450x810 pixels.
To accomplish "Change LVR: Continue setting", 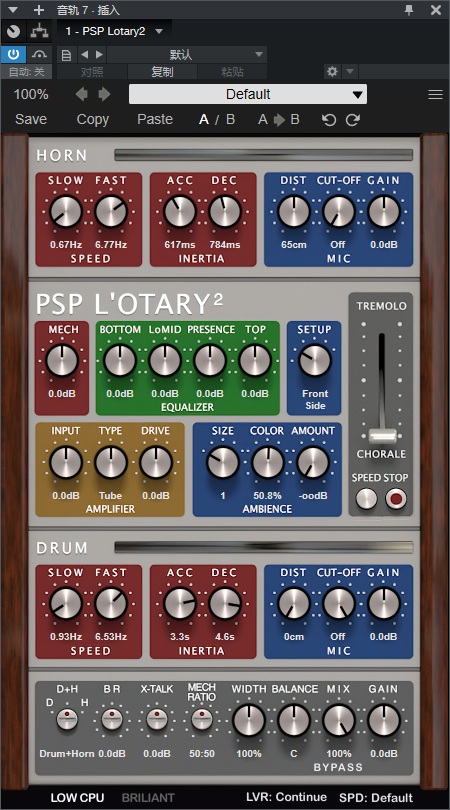I will pyautogui.click(x=286, y=797).
